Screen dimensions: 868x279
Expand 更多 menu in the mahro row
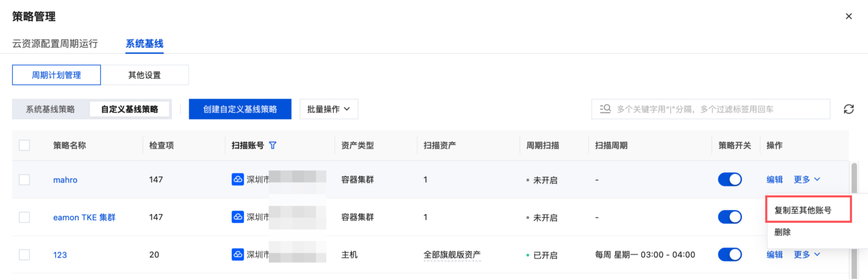tap(807, 179)
